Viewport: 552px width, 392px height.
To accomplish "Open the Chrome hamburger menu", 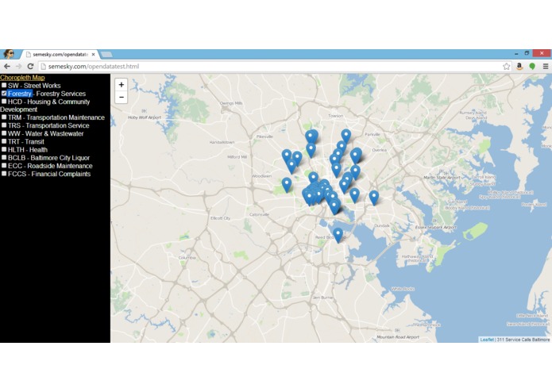I will 546,66.
